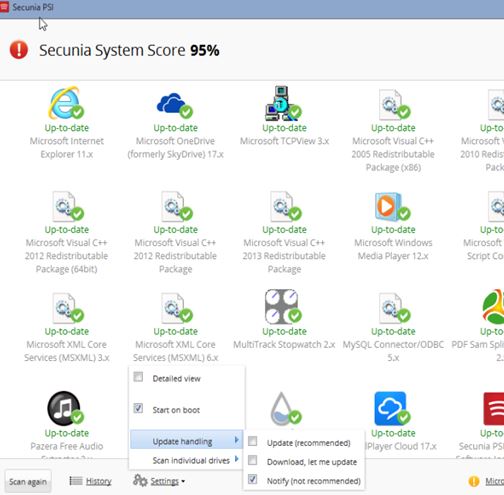Click the Secunia System Score 95% heading
Viewport: 504px width, 495px height.
click(129, 51)
